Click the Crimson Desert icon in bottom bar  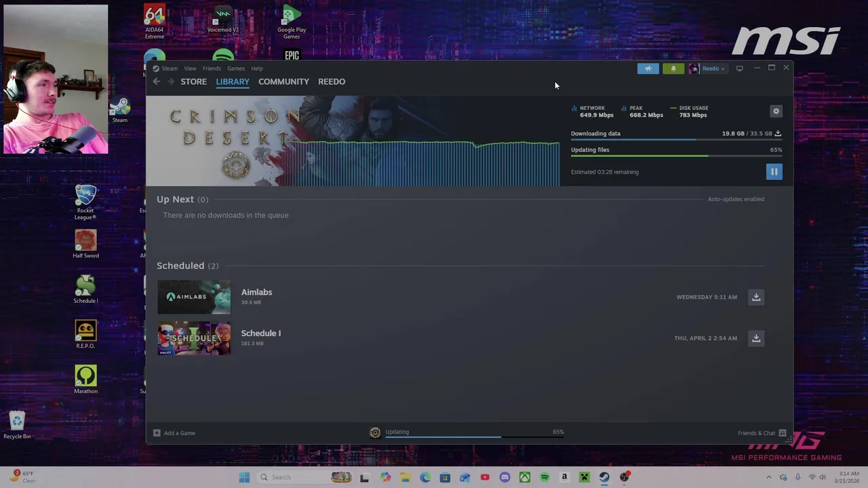tap(375, 433)
